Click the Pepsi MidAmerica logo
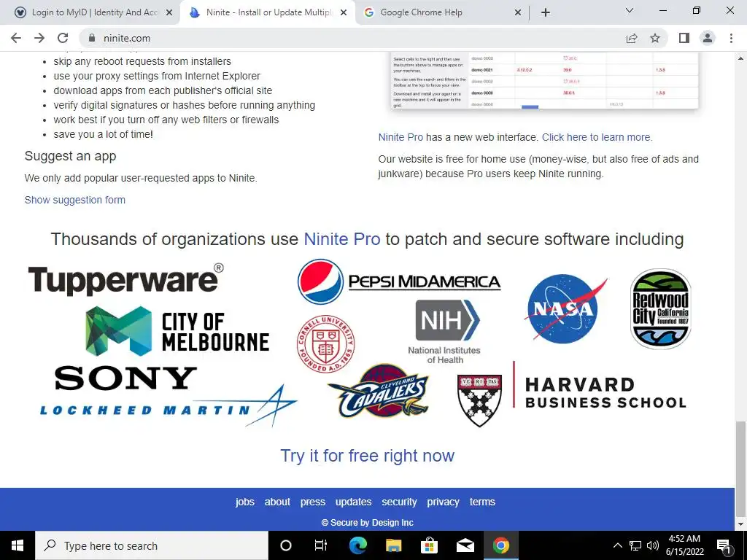 click(399, 281)
